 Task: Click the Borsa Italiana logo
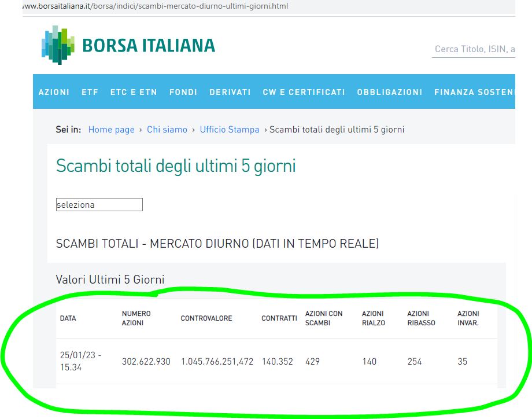coord(128,45)
